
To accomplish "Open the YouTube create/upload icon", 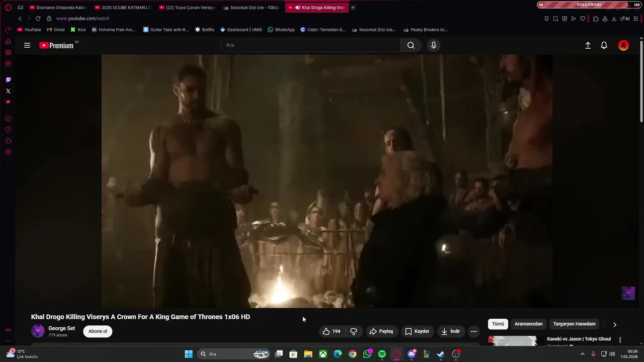I will click(588, 45).
